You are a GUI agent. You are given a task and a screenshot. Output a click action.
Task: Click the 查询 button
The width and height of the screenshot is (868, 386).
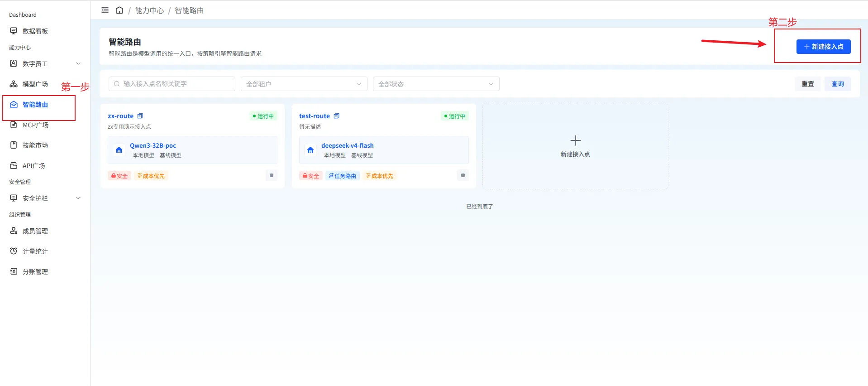click(837, 84)
